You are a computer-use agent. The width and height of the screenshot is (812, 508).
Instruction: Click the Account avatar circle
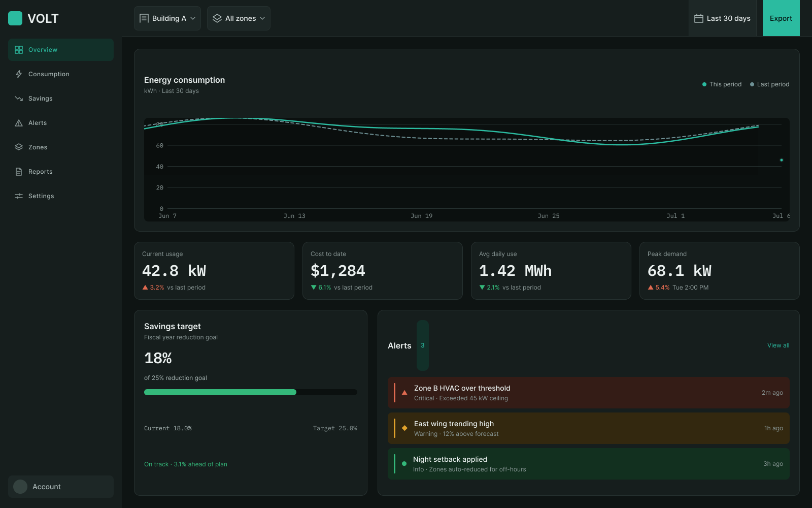pos(20,487)
